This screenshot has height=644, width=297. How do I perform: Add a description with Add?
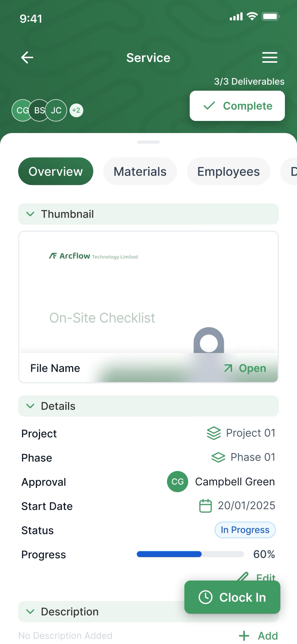click(259, 636)
